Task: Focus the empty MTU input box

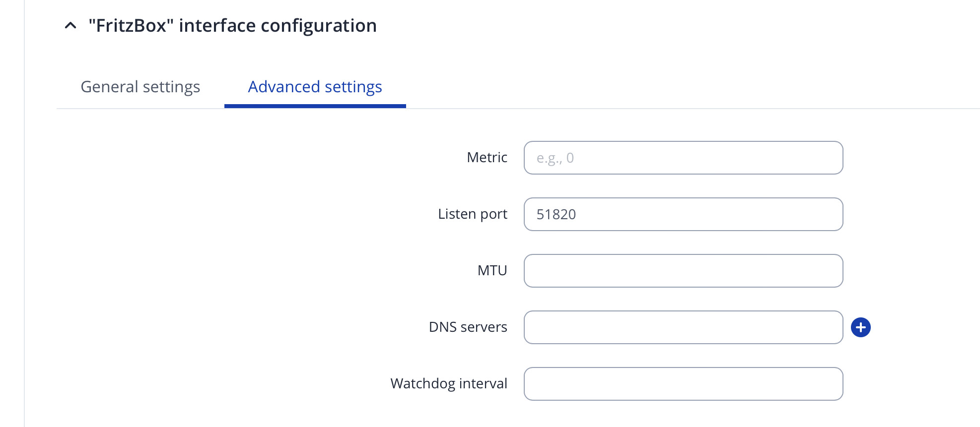Action: coord(683,271)
